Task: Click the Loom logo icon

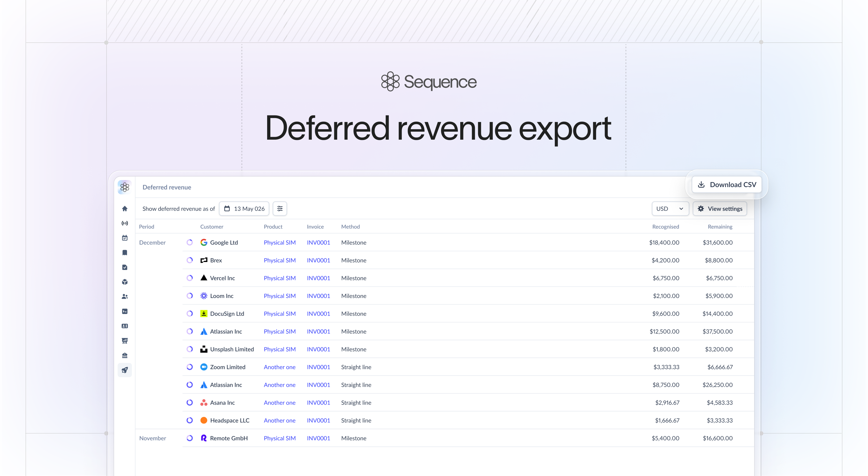Action: 204,296
